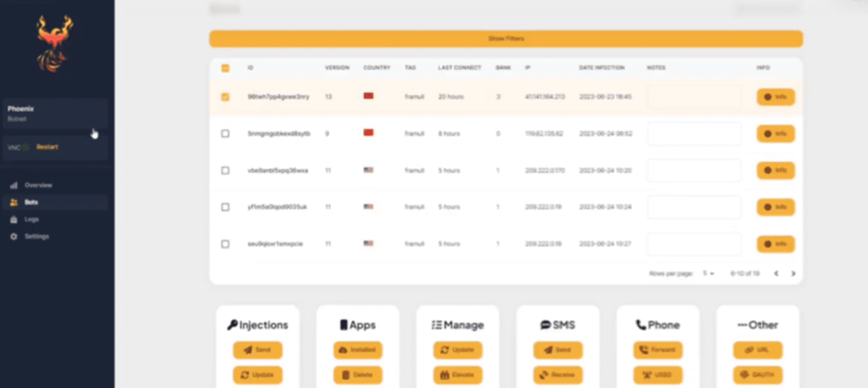Click the Notes field in the 5nmgm row
The width and height of the screenshot is (868, 388).
[694, 133]
